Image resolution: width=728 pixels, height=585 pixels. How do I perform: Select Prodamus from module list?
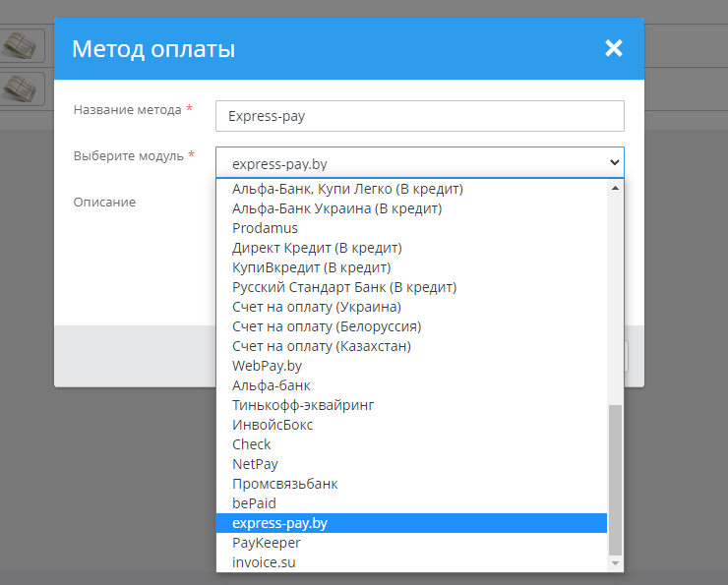pos(265,228)
